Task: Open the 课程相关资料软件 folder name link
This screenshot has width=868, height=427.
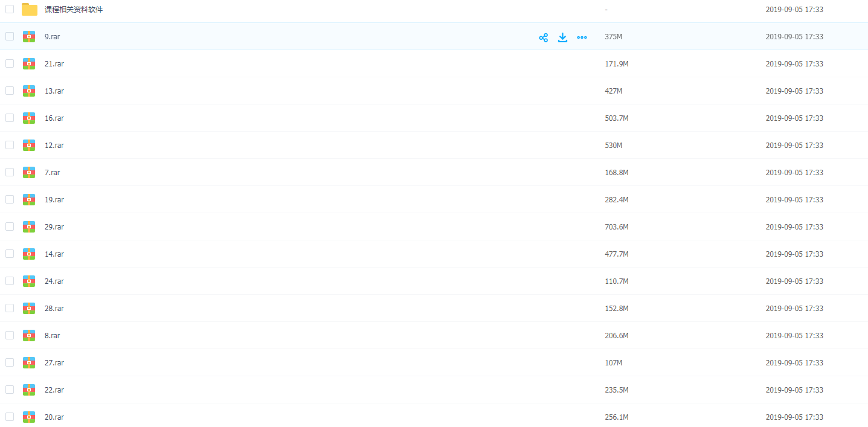Action: [x=74, y=10]
